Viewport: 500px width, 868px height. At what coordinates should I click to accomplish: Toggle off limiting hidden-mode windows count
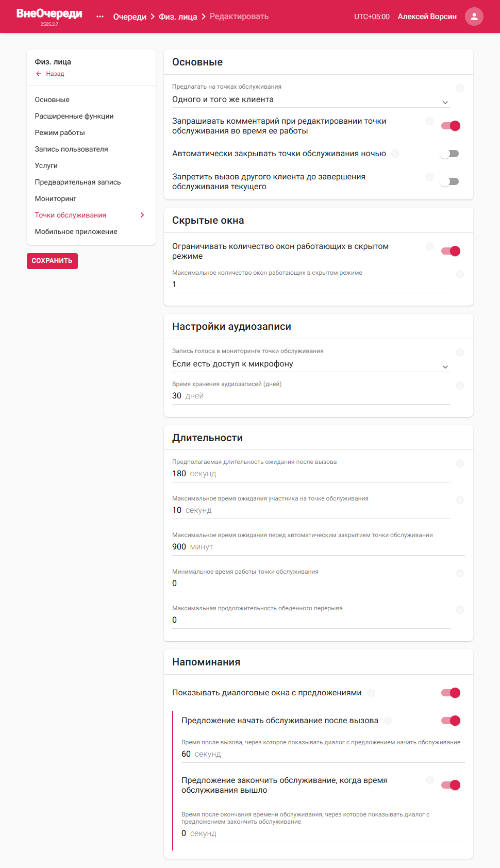pos(451,251)
